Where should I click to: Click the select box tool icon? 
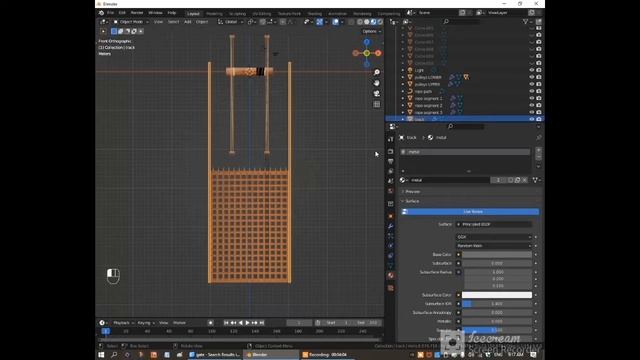point(114,31)
